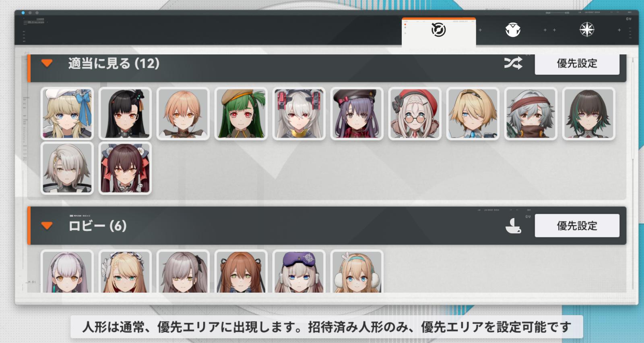This screenshot has width=644, height=343.
Task: Select the blonde doll with sailor hat
Action: (67, 114)
